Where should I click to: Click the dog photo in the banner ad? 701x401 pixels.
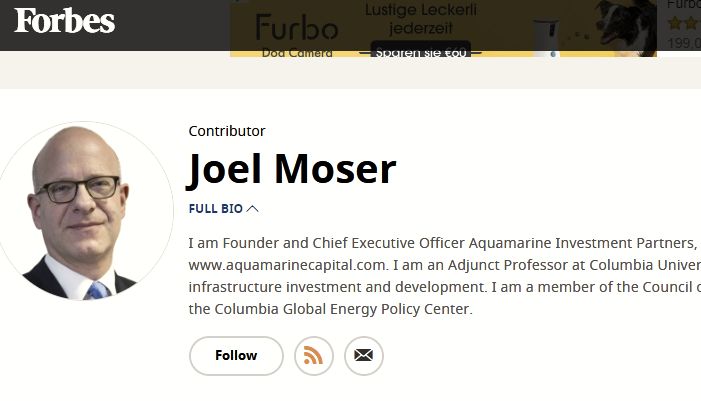click(x=626, y=27)
